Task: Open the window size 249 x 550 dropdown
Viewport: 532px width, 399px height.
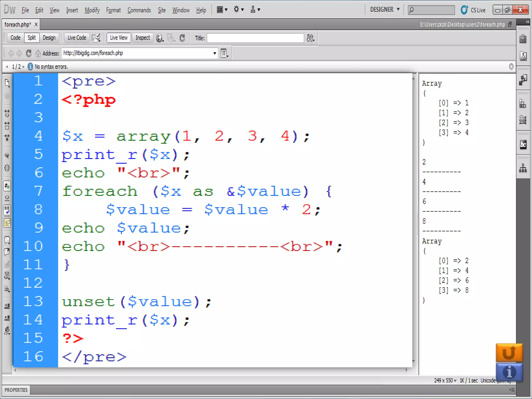Action: point(445,381)
